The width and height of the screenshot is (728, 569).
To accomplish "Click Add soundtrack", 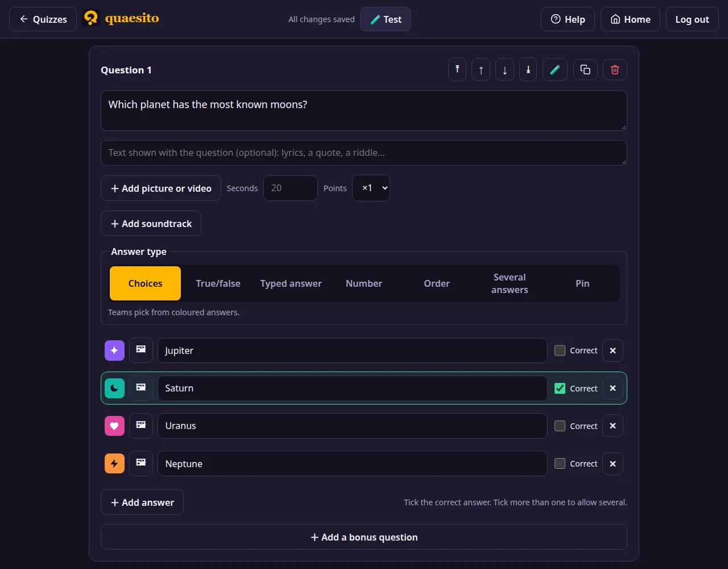I will coord(151,224).
